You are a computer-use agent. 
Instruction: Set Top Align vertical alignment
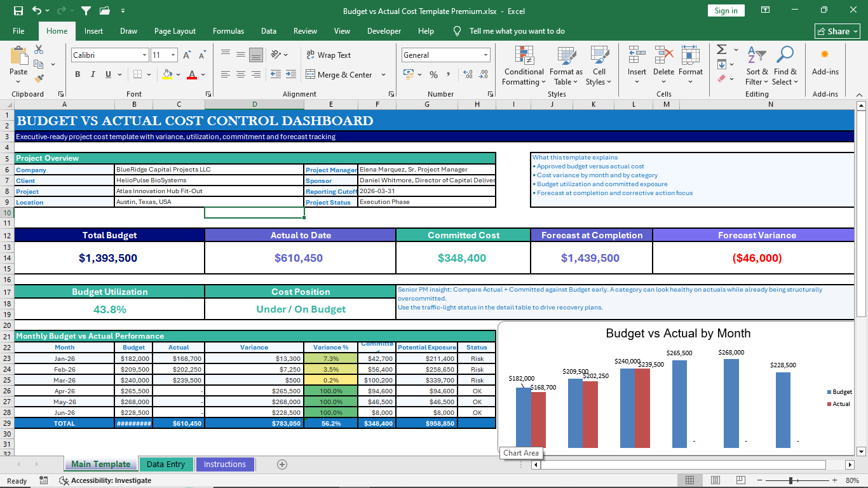coord(226,55)
